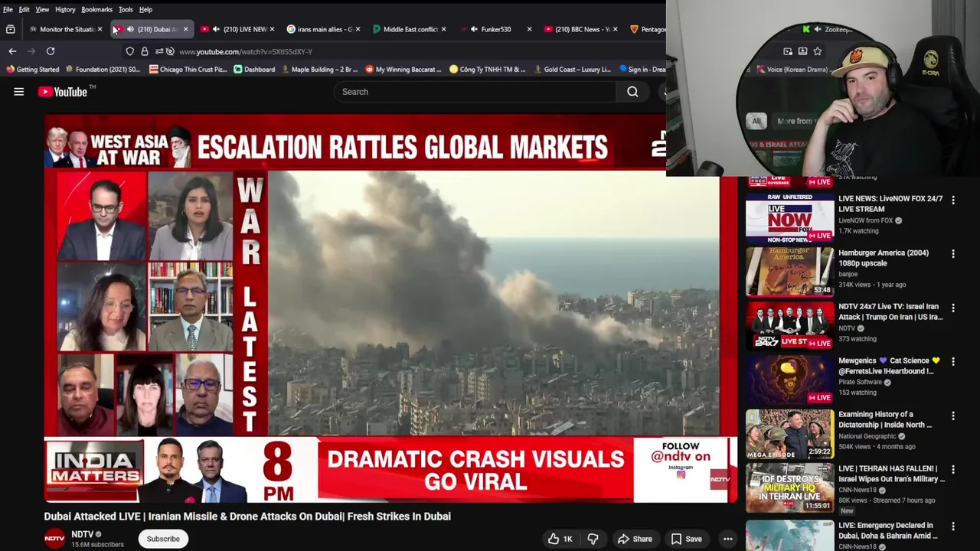Open the Maple Building bookmark

point(318,69)
